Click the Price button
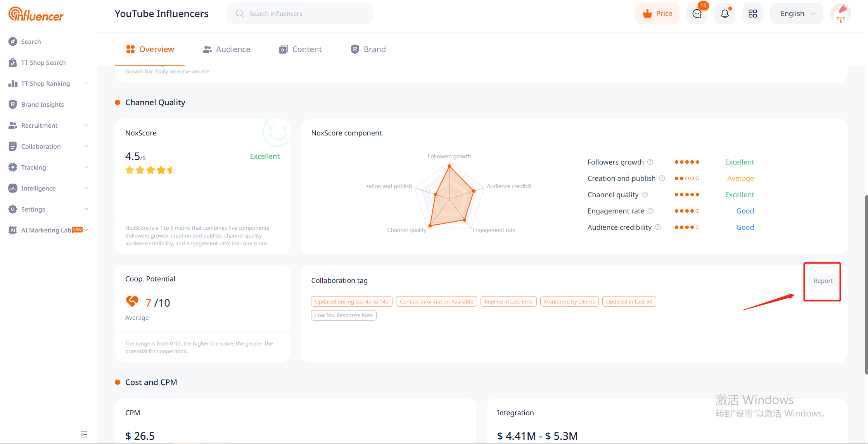Image resolution: width=868 pixels, height=444 pixels. [657, 14]
